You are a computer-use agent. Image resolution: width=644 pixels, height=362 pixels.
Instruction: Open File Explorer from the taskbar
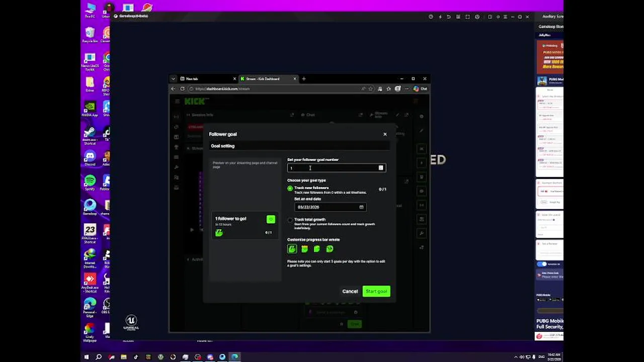click(x=123, y=357)
